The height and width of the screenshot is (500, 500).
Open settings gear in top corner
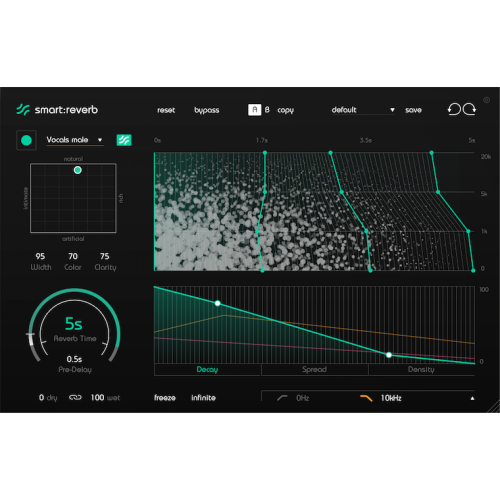486,100
